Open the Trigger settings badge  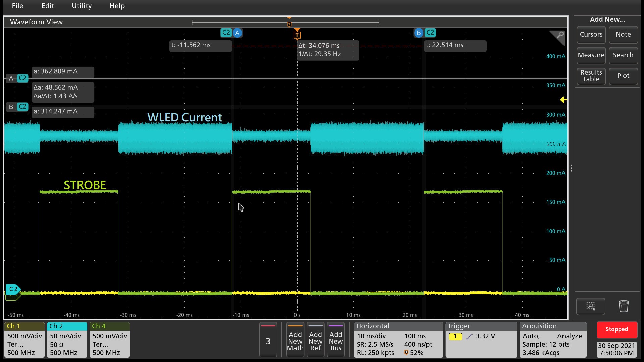point(481,339)
